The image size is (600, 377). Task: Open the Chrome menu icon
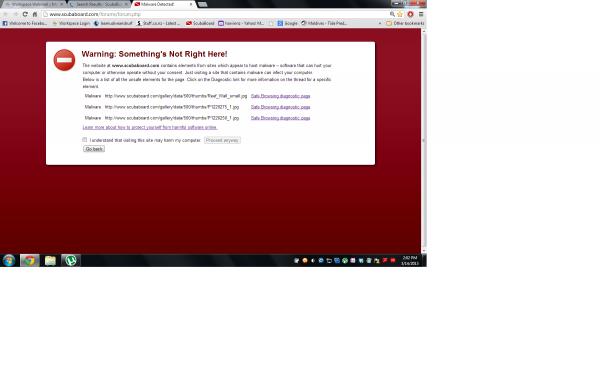(421, 14)
